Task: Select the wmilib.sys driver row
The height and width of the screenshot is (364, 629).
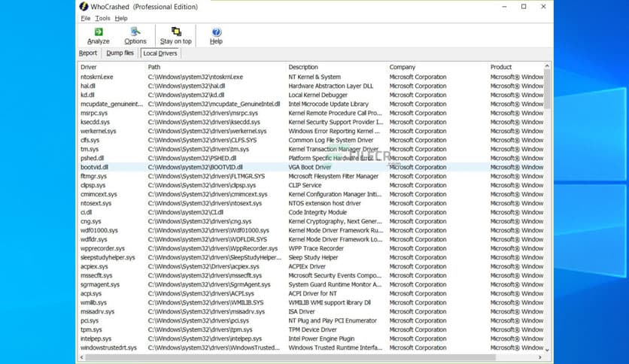Action: tap(311, 302)
